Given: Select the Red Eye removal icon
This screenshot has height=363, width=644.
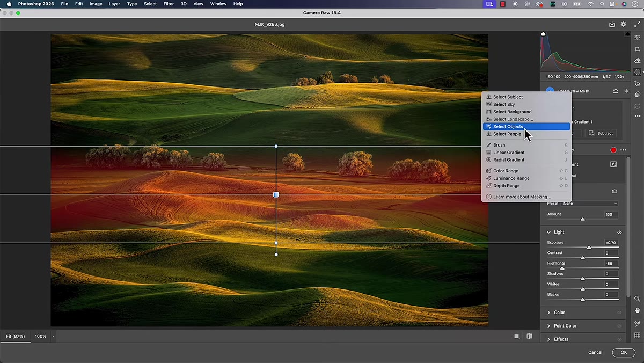Looking at the screenshot, I should pyautogui.click(x=637, y=84).
